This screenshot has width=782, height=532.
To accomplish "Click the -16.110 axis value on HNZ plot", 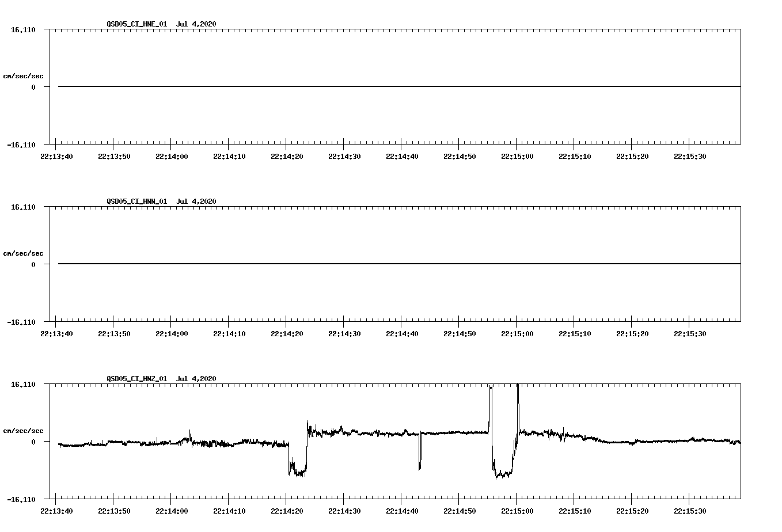I will tap(21, 499).
